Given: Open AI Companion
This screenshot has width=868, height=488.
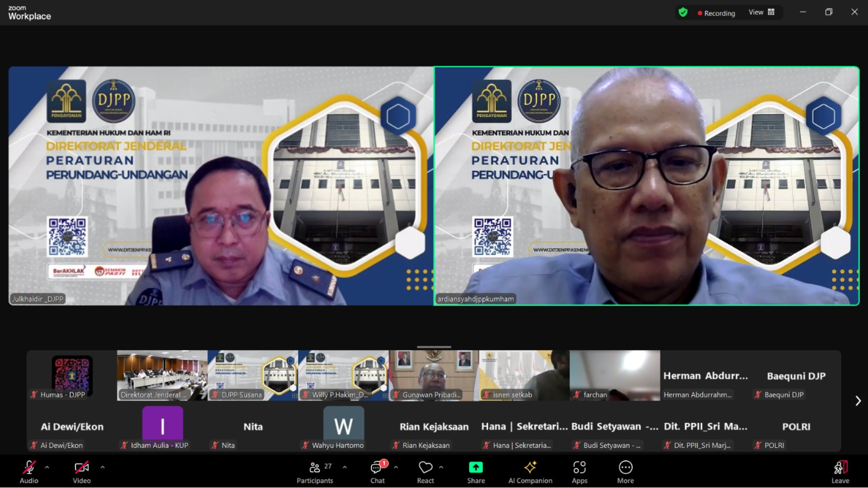Looking at the screenshot, I should pyautogui.click(x=530, y=472).
